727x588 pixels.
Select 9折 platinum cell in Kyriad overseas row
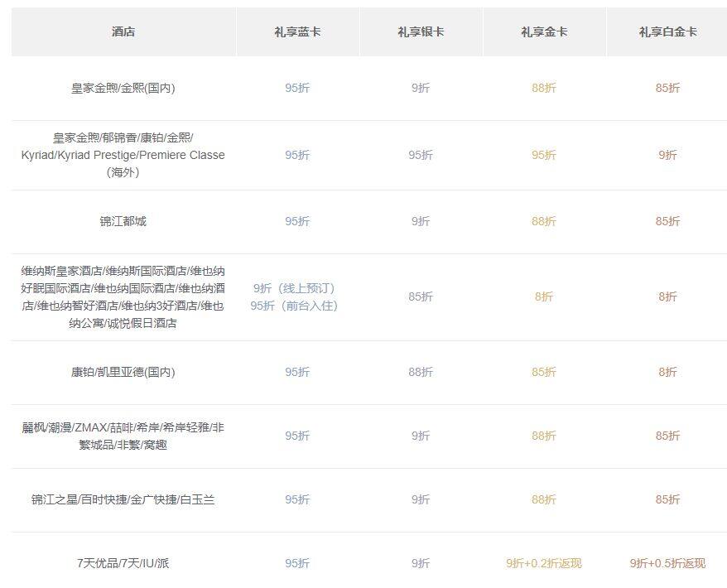(x=667, y=155)
